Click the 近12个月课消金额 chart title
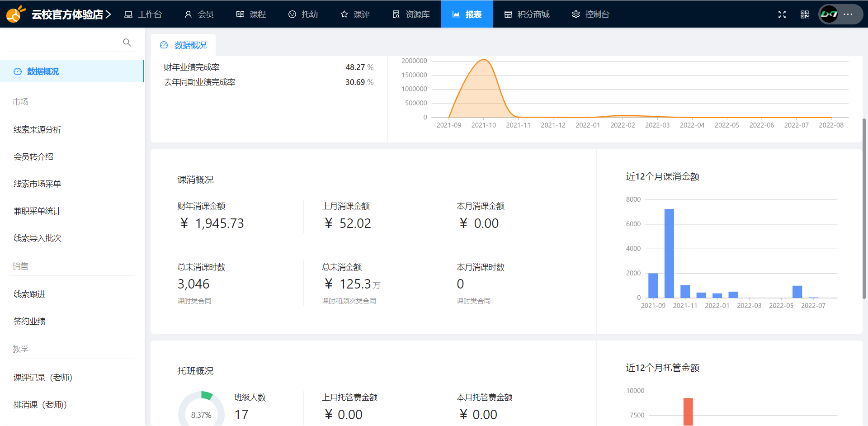This screenshot has height=426, width=868. pyautogui.click(x=663, y=177)
